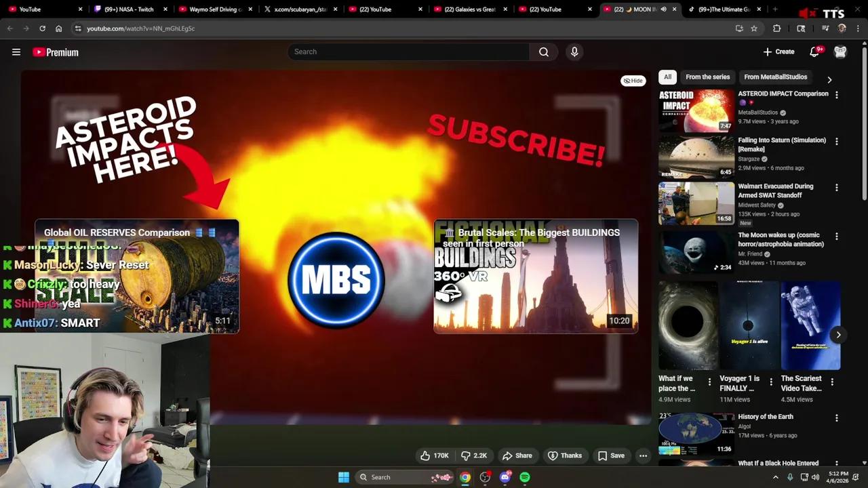Open Discord from the taskbar
The image size is (868, 488).
[x=505, y=477]
